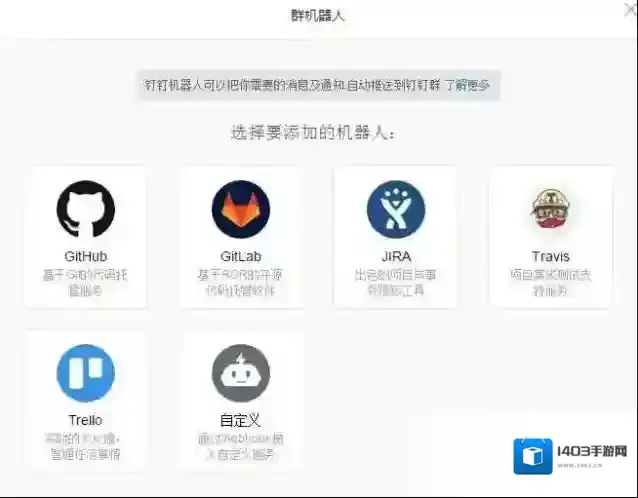This screenshot has height=498, width=638.
Task: Click the 选择要添加的机器人 heading
Action: point(313,132)
